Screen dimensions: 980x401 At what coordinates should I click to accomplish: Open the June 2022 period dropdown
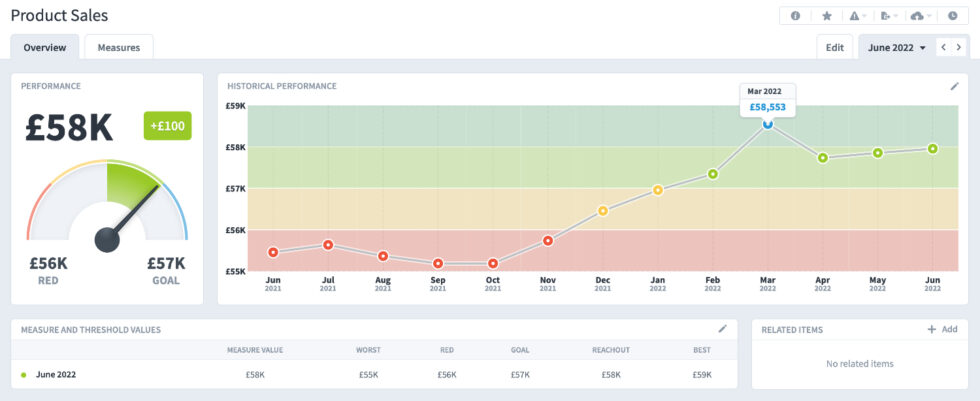point(896,47)
